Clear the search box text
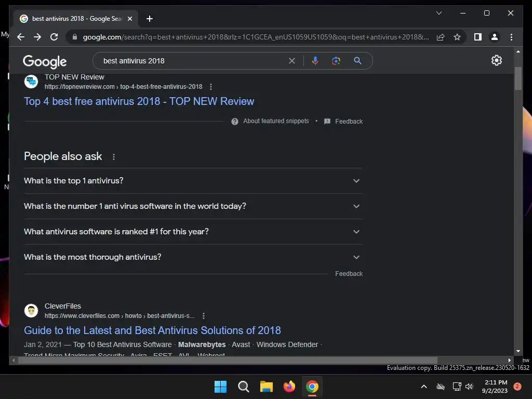 point(292,61)
